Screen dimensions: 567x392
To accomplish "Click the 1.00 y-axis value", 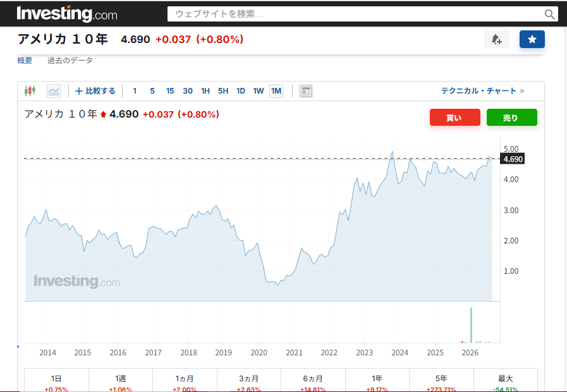I will pyautogui.click(x=511, y=271).
